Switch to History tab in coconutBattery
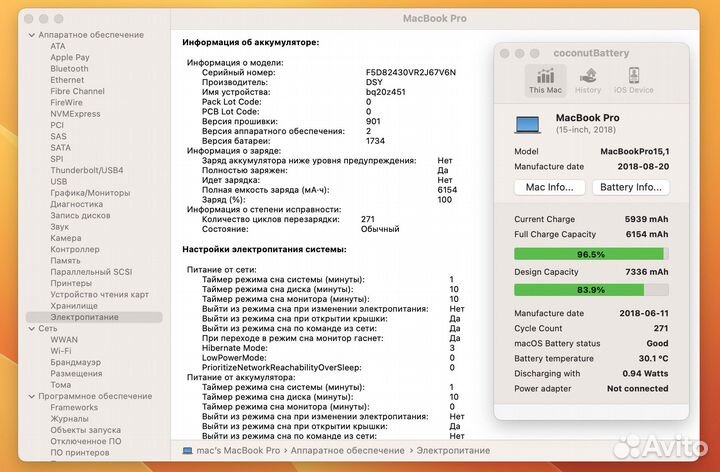Screen dimensions: 720x472 pyautogui.click(x=588, y=80)
